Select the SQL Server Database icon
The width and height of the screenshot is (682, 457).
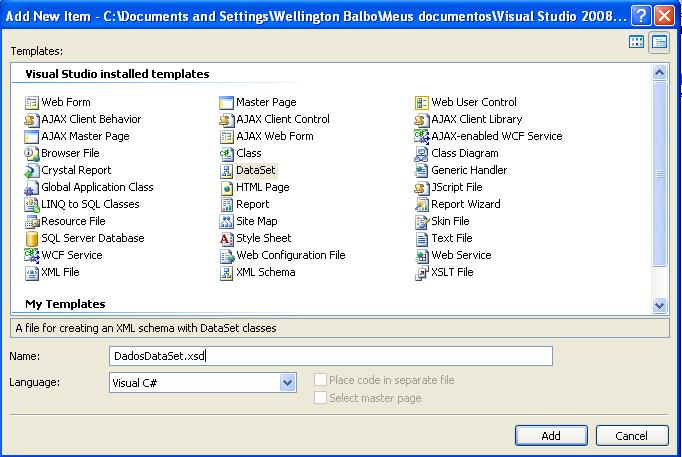(32, 238)
